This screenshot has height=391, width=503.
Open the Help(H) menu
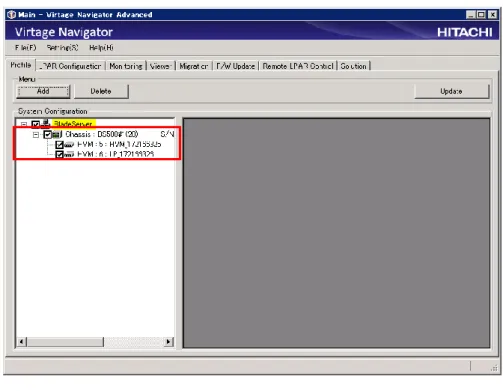click(x=101, y=48)
